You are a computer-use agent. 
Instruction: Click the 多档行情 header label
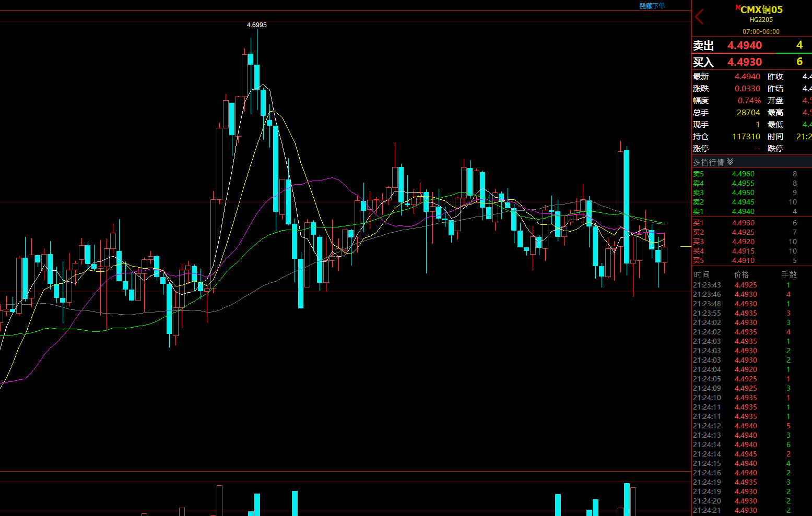709,162
